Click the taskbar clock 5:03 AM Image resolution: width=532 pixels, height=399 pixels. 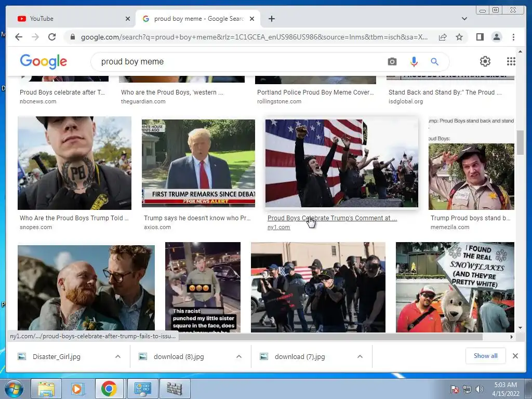coord(506,385)
